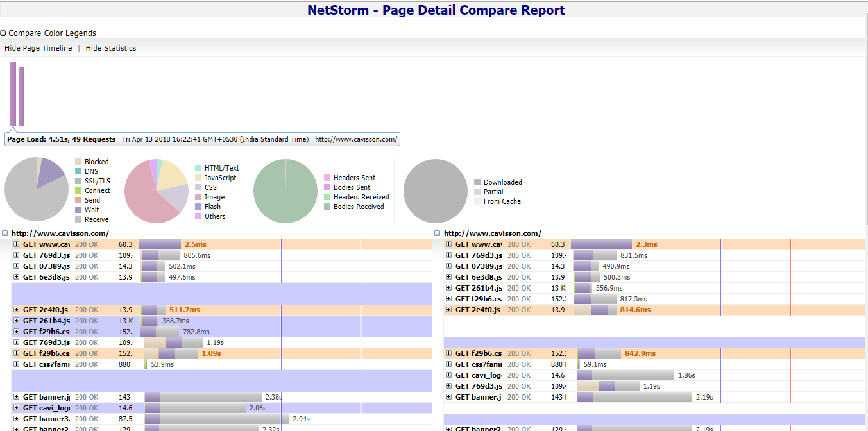Expand the 261b4.js request taking 356.9ms
This screenshot has width=868, height=431.
[x=449, y=288]
